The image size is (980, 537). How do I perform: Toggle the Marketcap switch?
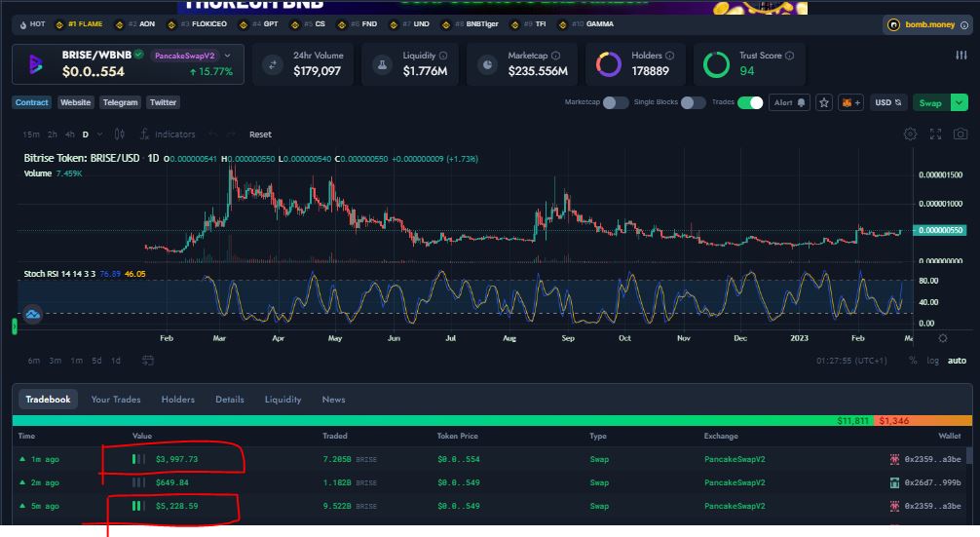click(x=615, y=102)
